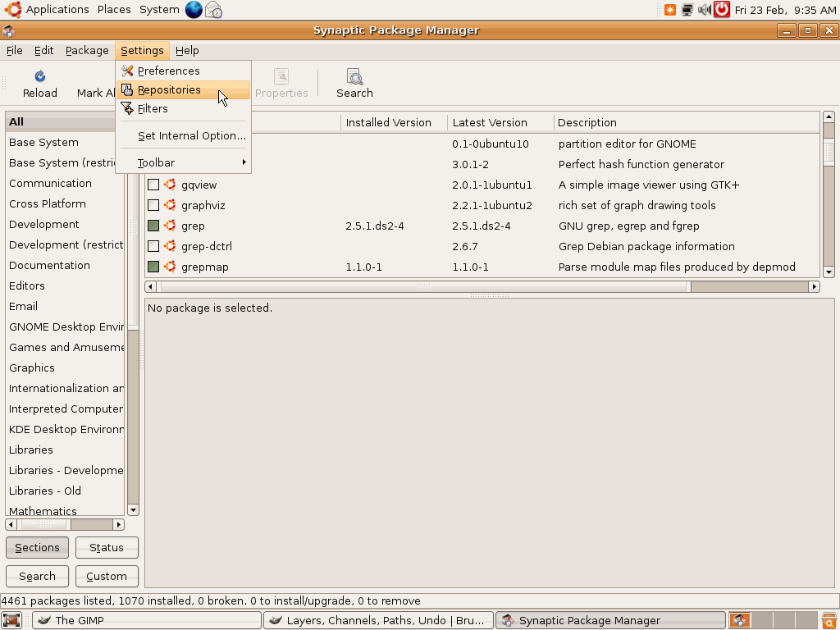The height and width of the screenshot is (630, 840).
Task: Click the network monitor tray icon
Action: click(x=687, y=10)
